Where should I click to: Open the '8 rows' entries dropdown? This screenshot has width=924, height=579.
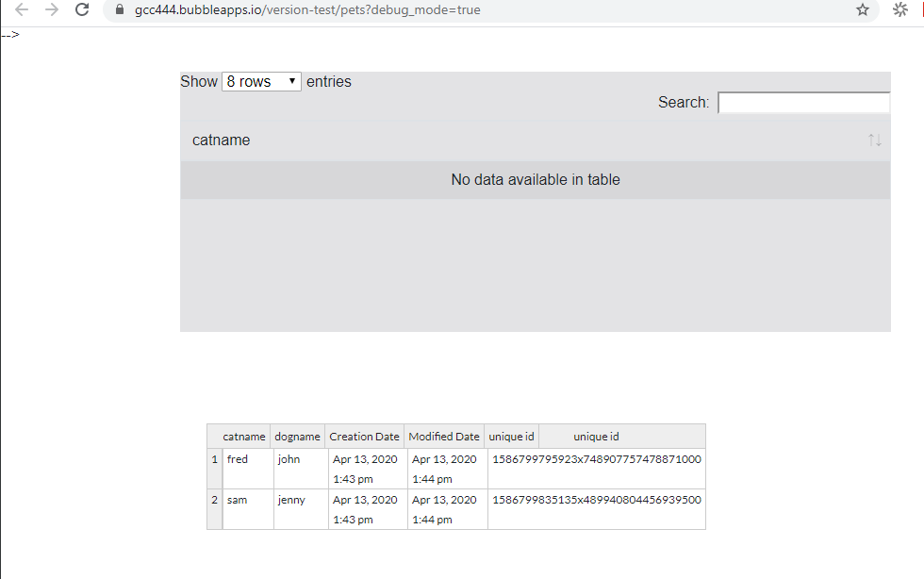(262, 81)
